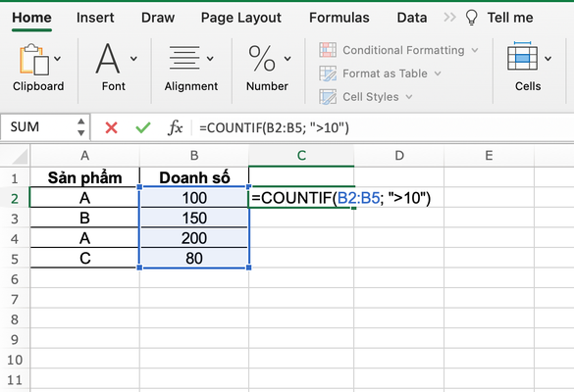Click the COUNTIF formula in cell C2
Screen dimensions: 574x392
coord(341,198)
